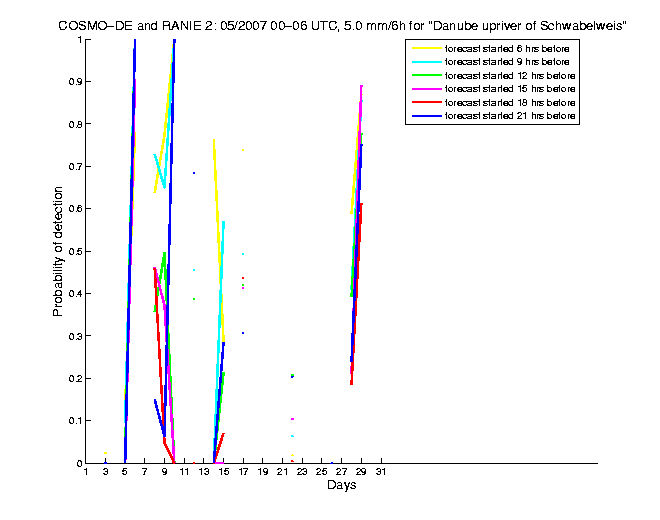The height and width of the screenshot is (520, 660).
Task: Click y-axis tick label 0.2
Action: (76, 379)
